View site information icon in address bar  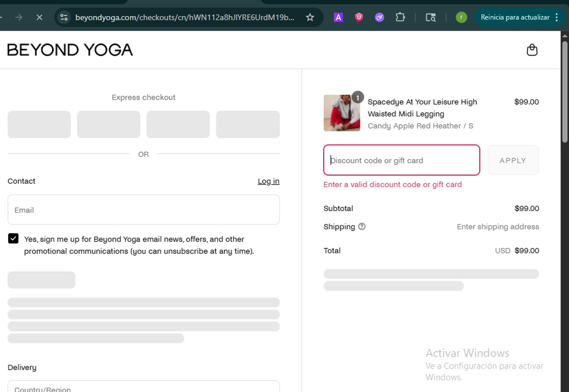(x=64, y=17)
